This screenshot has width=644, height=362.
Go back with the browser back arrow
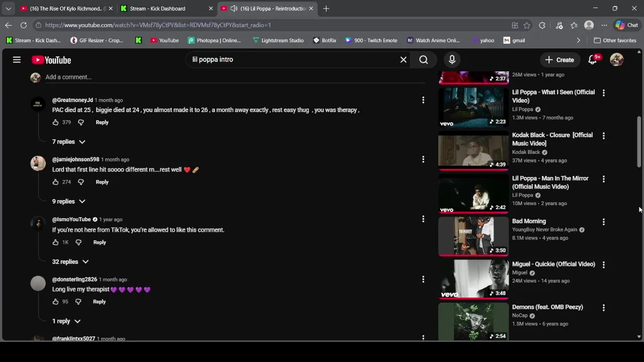coord(9,25)
